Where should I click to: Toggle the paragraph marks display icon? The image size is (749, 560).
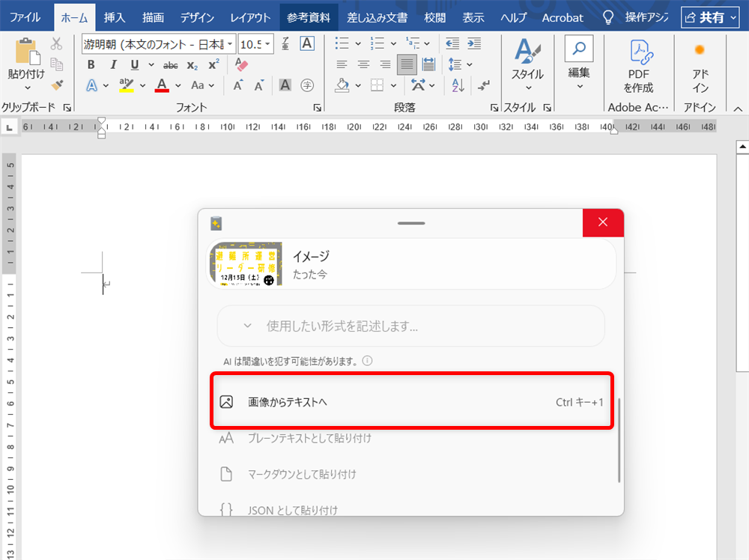482,85
